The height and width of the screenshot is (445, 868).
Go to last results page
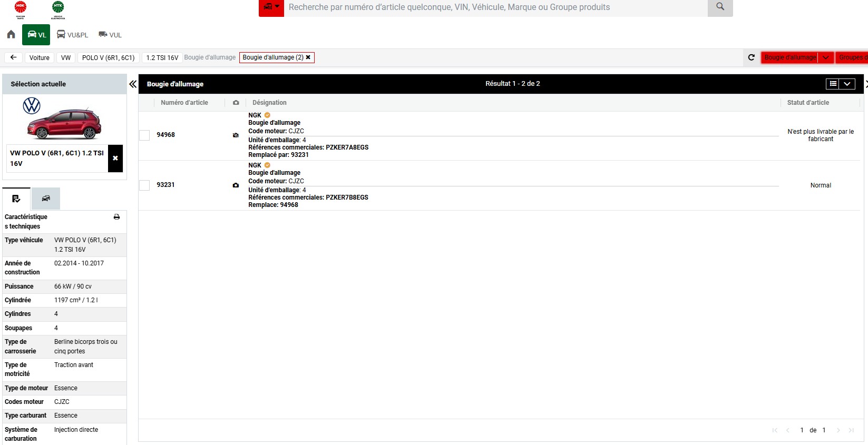pos(851,430)
